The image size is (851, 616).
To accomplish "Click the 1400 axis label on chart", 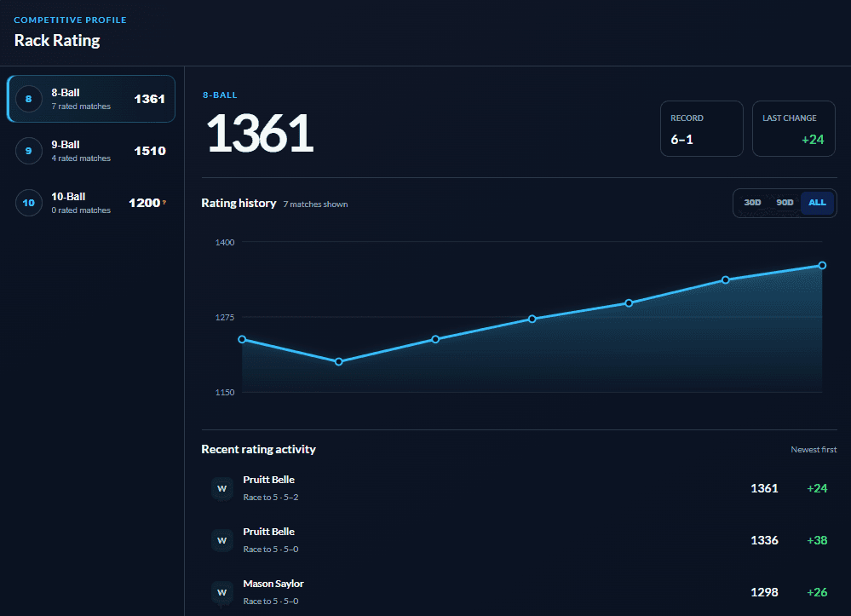I will coord(225,242).
